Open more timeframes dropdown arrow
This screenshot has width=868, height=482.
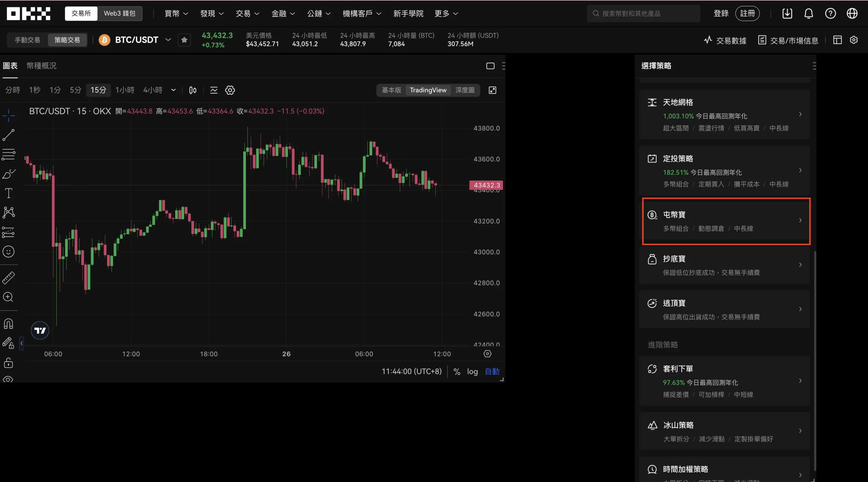[173, 90]
